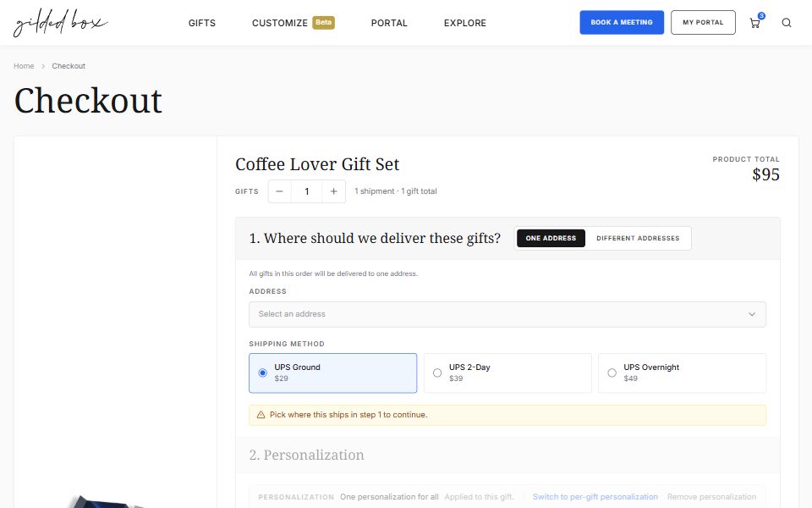812x508 pixels.
Task: Click Remove personalization link
Action: coord(711,497)
